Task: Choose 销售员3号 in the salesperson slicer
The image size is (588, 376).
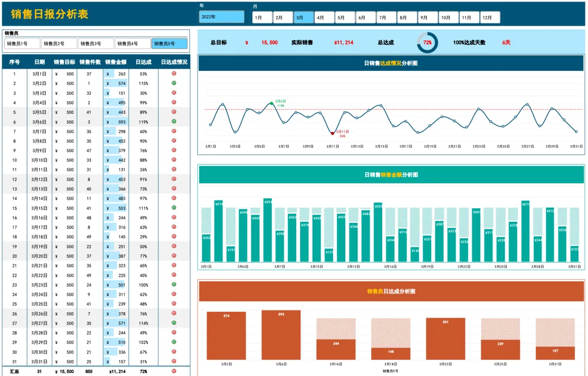Action: (x=96, y=44)
